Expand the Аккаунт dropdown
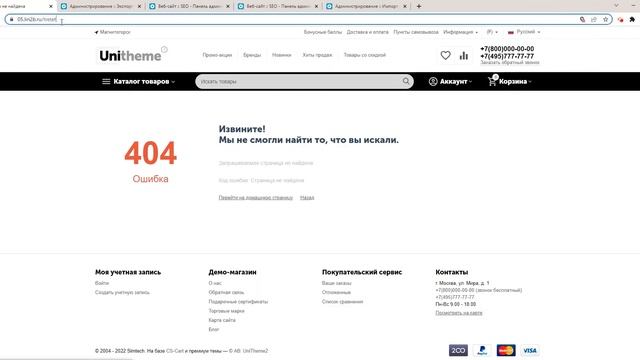The width and height of the screenshot is (640, 360). tap(450, 81)
